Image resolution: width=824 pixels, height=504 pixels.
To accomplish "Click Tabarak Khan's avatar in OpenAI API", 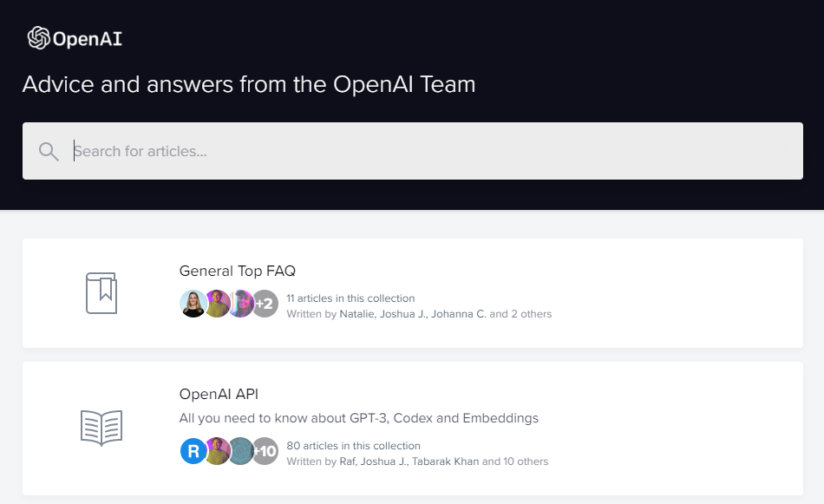I will click(241, 451).
